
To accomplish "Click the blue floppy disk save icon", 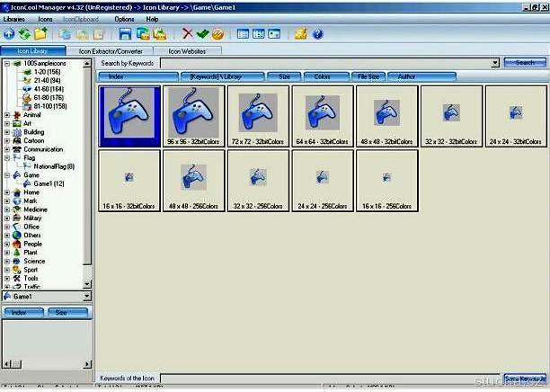I will (x=125, y=34).
